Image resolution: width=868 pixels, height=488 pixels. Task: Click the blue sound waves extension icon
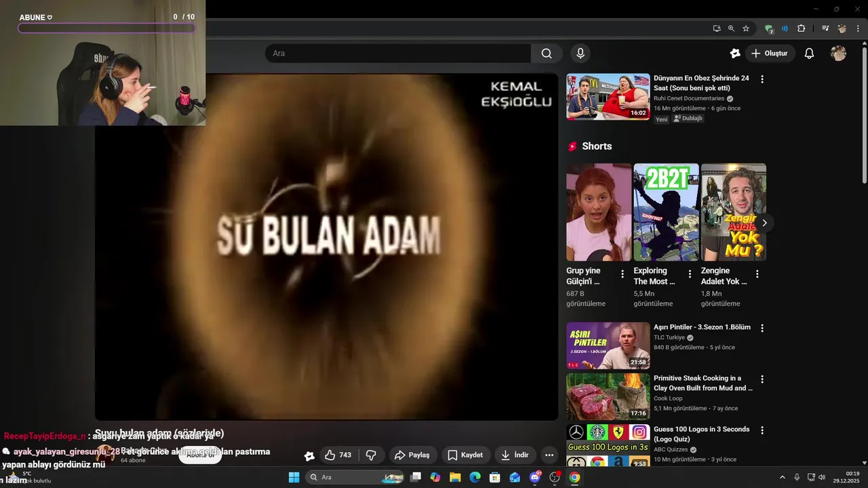[785, 28]
